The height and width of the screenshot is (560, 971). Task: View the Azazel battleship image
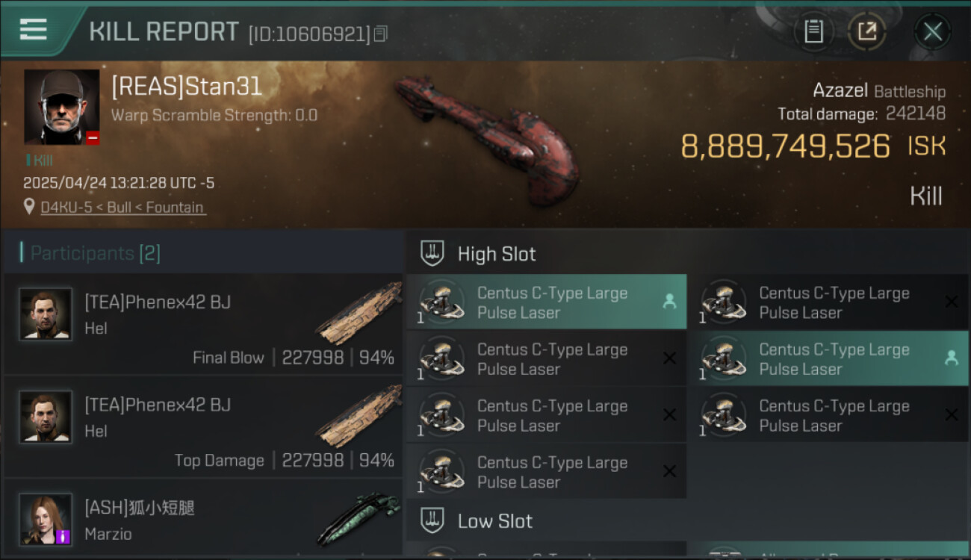487,140
